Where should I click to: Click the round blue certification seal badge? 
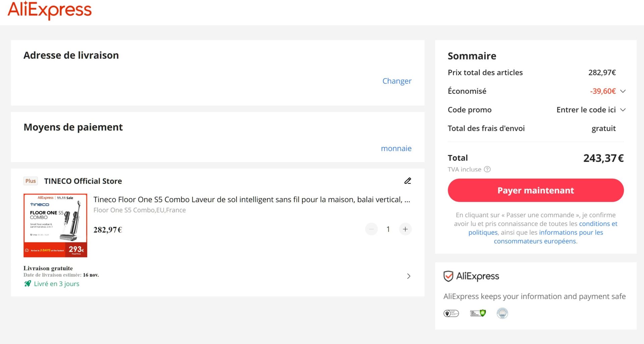[502, 313]
